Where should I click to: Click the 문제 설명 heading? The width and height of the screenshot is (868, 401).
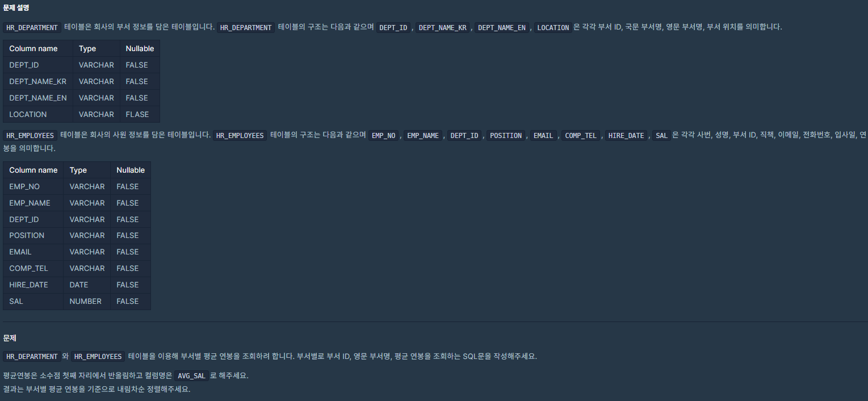pos(16,8)
